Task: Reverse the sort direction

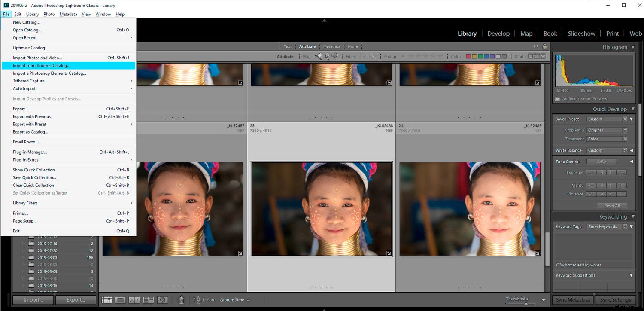Action: pos(198,300)
